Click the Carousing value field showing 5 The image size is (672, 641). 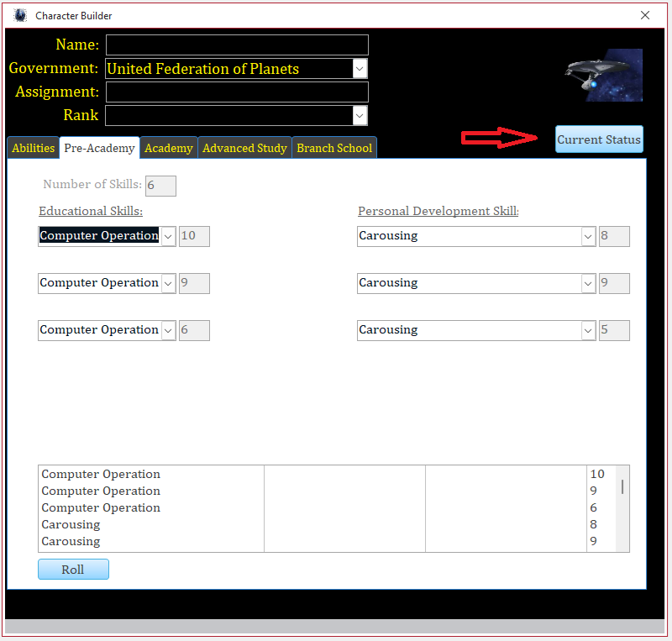[x=614, y=330]
